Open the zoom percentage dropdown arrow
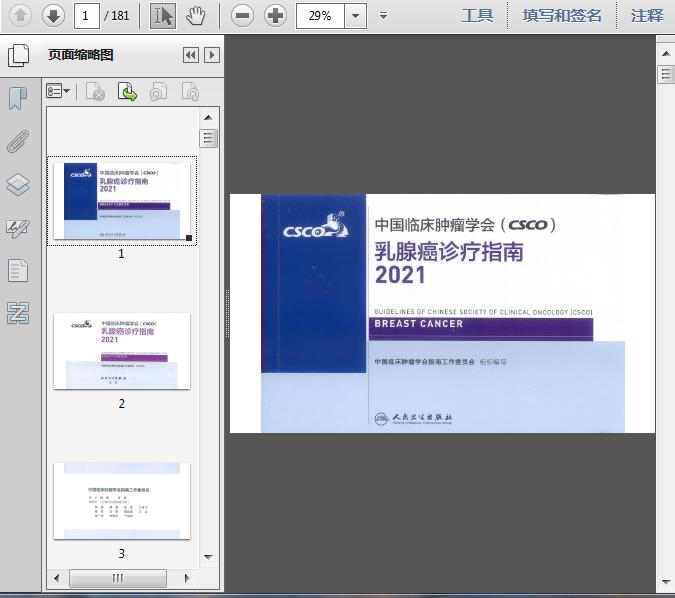 [x=356, y=16]
